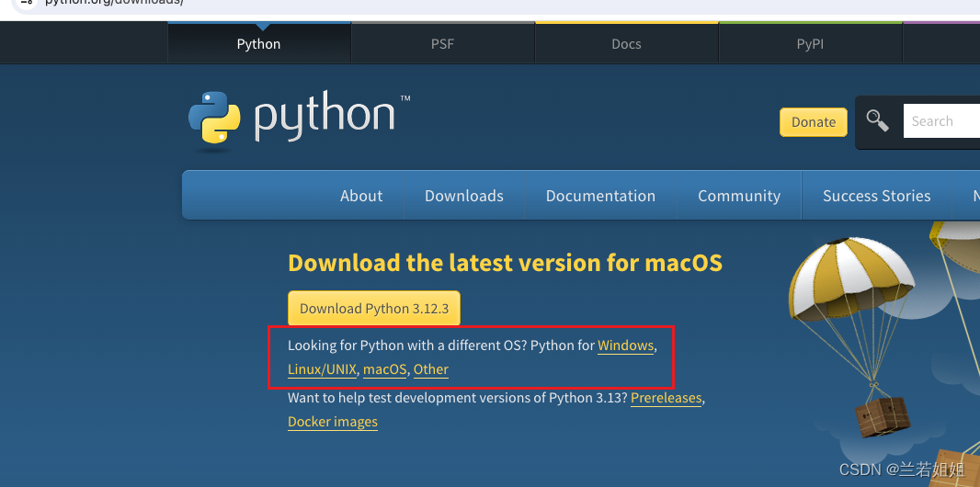
Task: Follow the Windows download link
Action: pyautogui.click(x=625, y=345)
